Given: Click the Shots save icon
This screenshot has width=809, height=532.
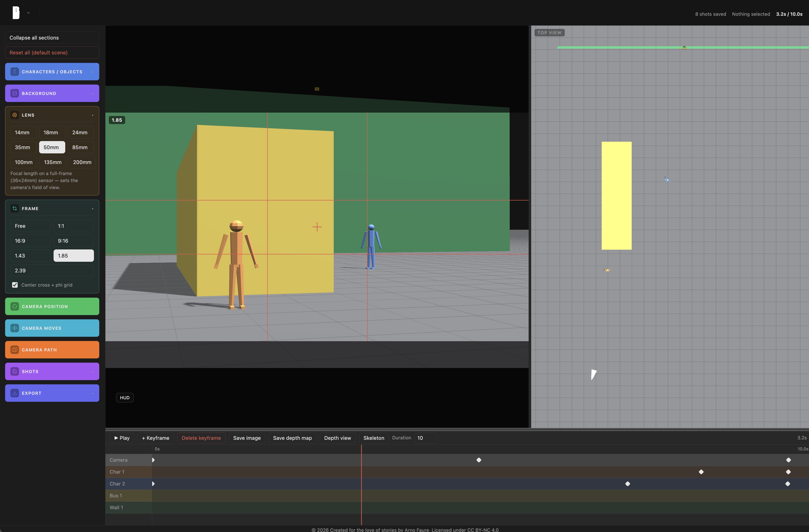Looking at the screenshot, I should [15, 372].
